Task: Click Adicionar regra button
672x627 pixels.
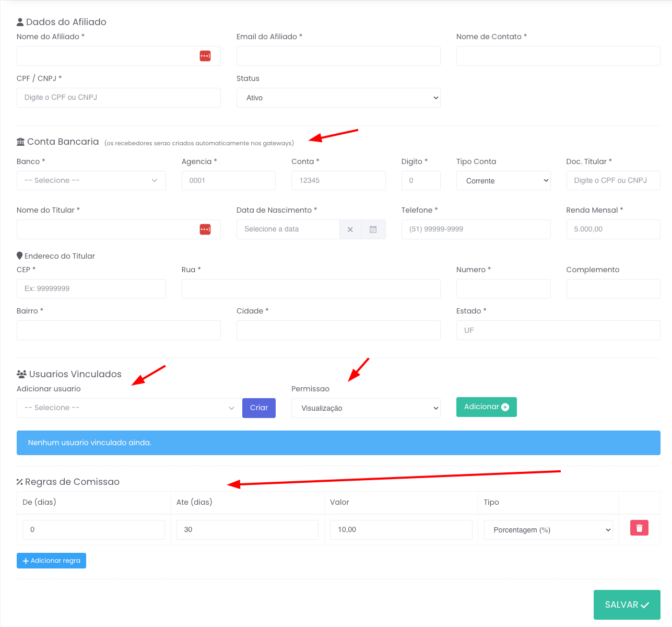Action: [51, 561]
